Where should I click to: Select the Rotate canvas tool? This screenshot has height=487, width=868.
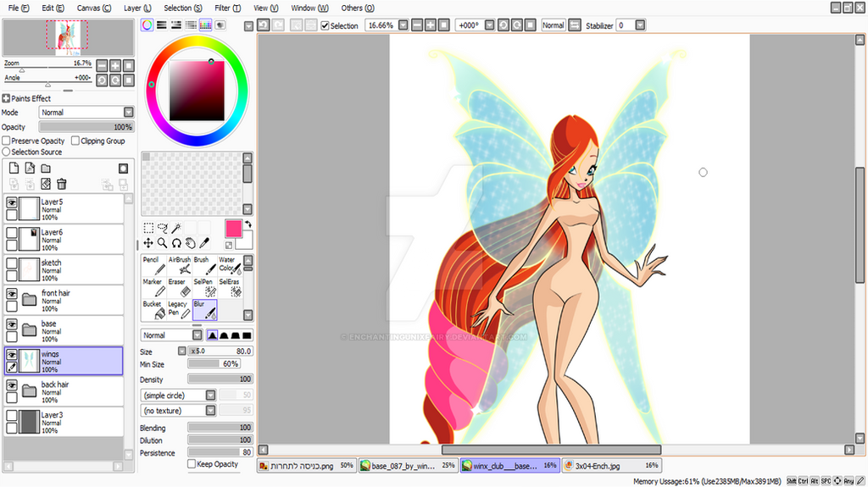[176, 243]
